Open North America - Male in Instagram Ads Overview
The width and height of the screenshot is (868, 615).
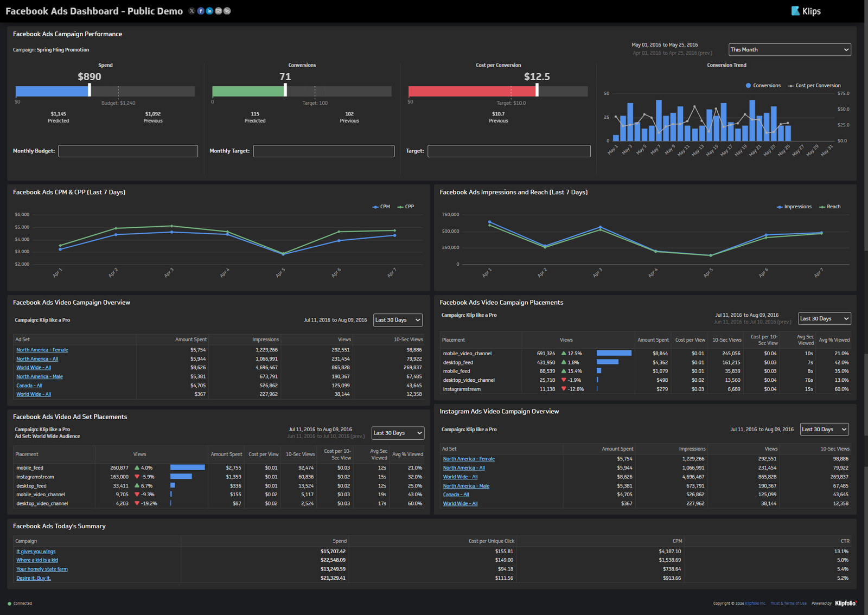(466, 486)
